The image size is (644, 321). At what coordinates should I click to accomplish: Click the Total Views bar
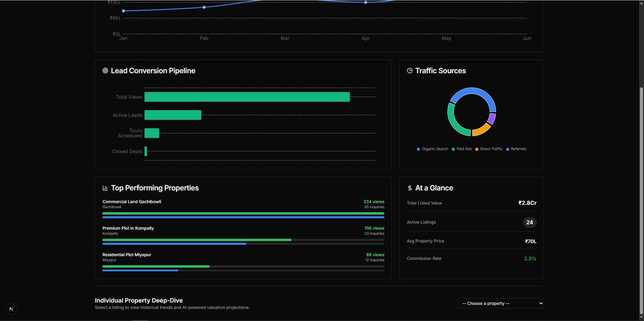[x=247, y=97]
